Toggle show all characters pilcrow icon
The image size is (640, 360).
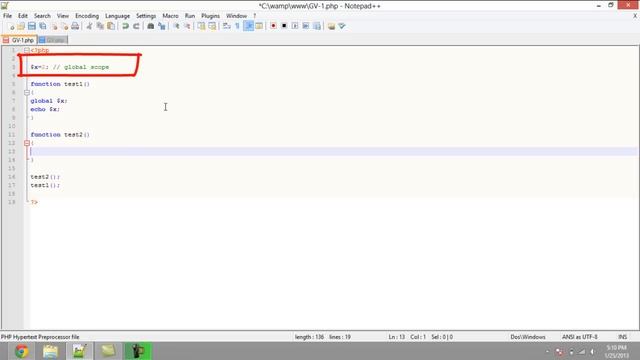[x=237, y=26]
